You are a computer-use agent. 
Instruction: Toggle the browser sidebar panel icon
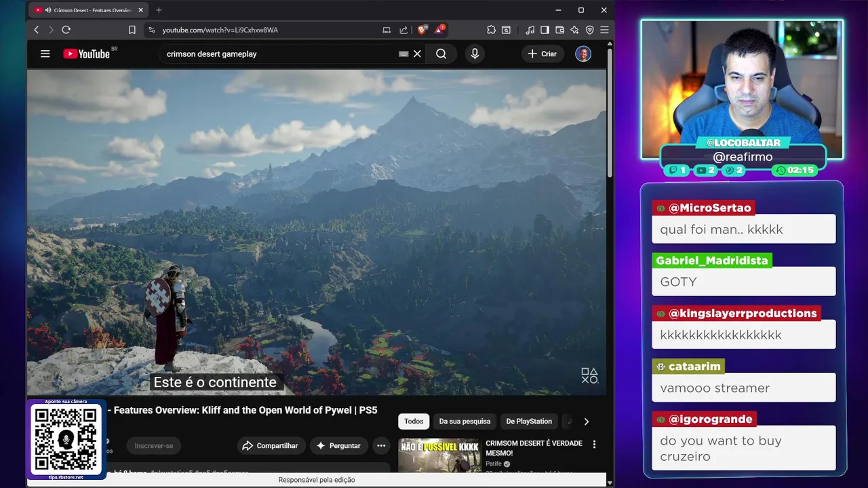[545, 30]
